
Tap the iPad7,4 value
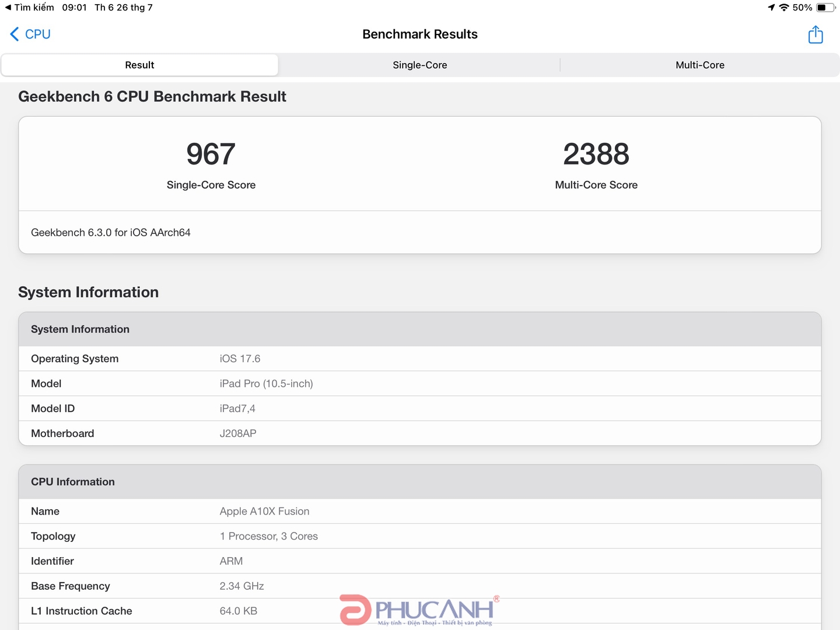pyautogui.click(x=237, y=409)
